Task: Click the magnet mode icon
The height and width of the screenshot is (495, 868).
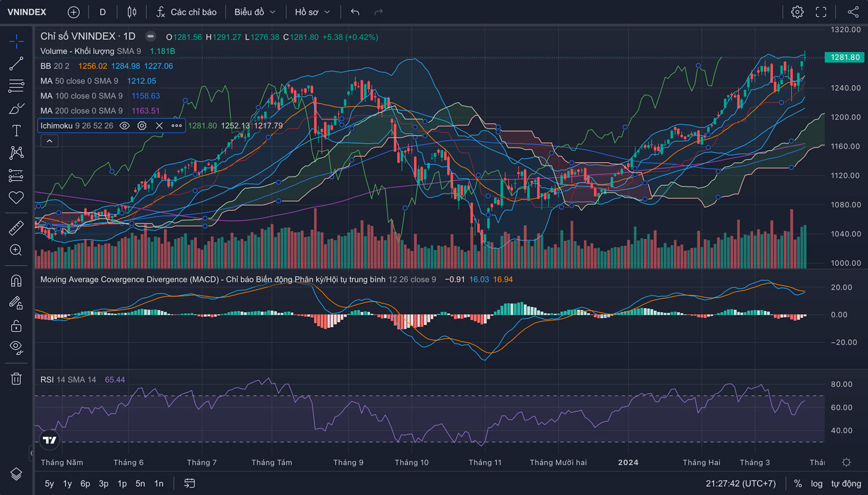Action: [x=16, y=281]
